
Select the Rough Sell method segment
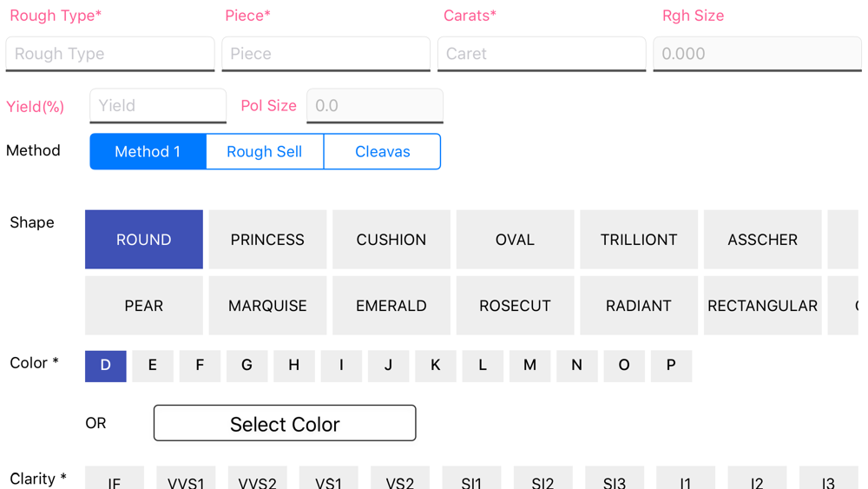265,151
